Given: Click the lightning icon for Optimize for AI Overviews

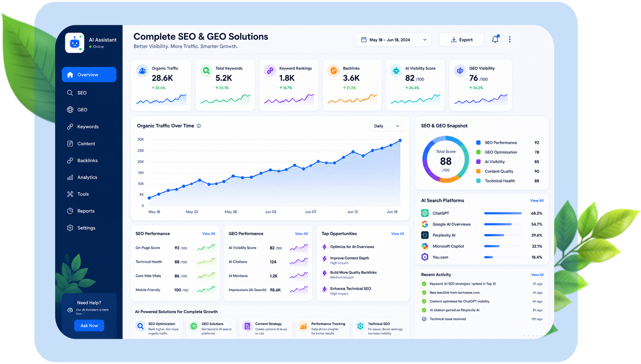Looking at the screenshot, I should (325, 247).
